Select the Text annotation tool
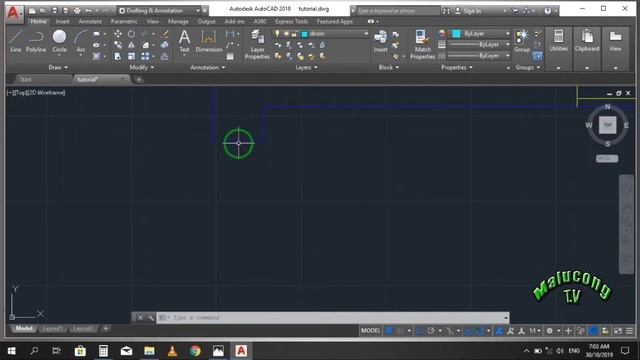 184,41
